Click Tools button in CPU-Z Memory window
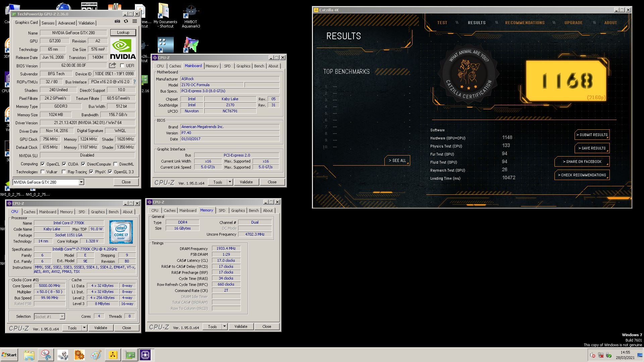 (x=212, y=326)
